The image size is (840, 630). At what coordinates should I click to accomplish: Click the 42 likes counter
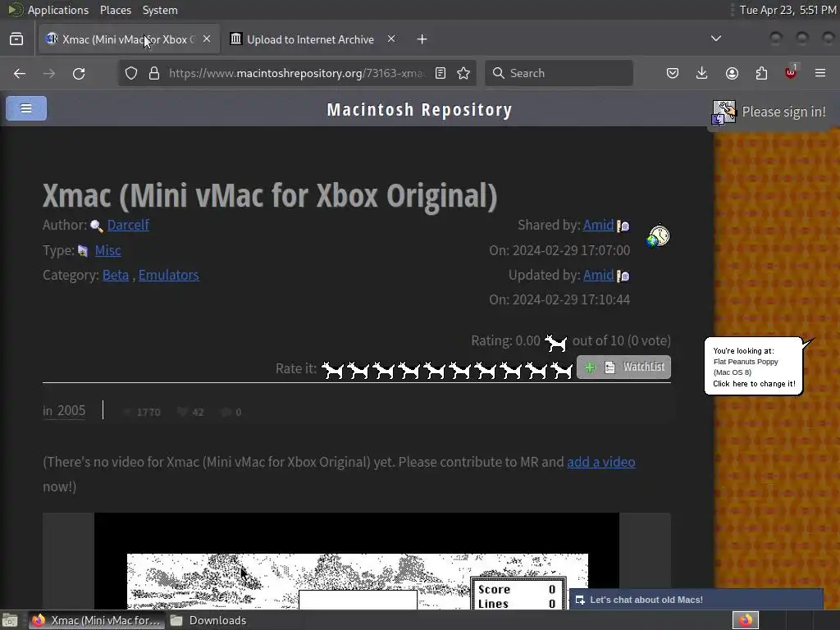[x=190, y=412]
